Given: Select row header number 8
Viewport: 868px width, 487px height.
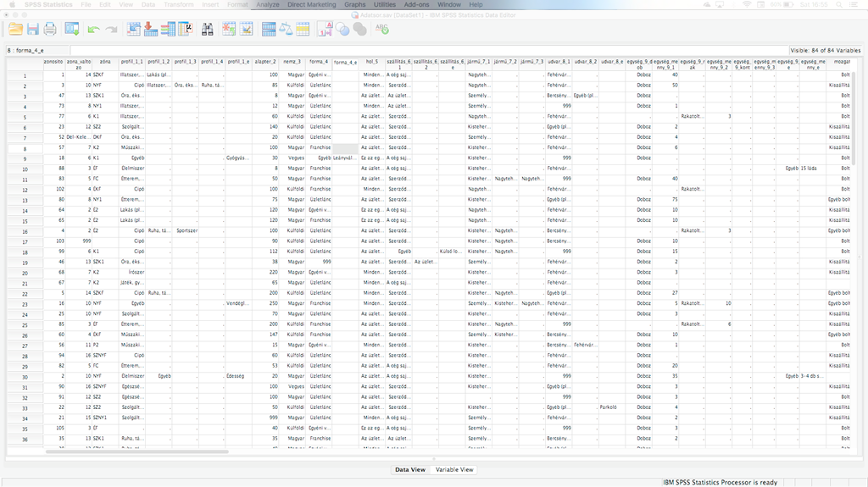Looking at the screenshot, I should (x=25, y=148).
